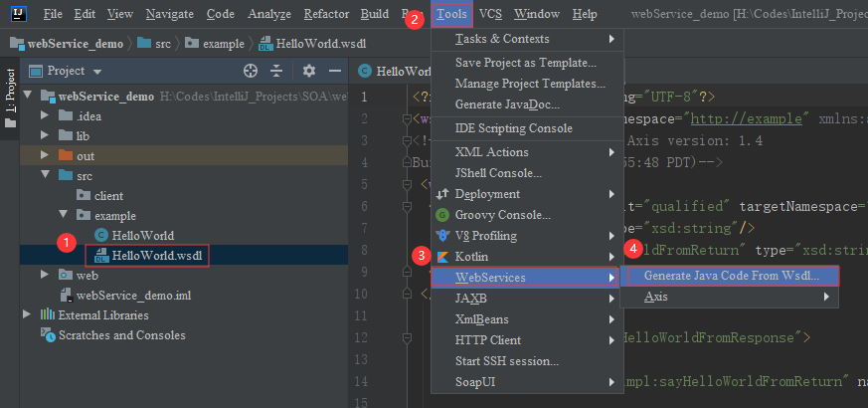
Task: Collapse the example package
Action: [x=64, y=215]
